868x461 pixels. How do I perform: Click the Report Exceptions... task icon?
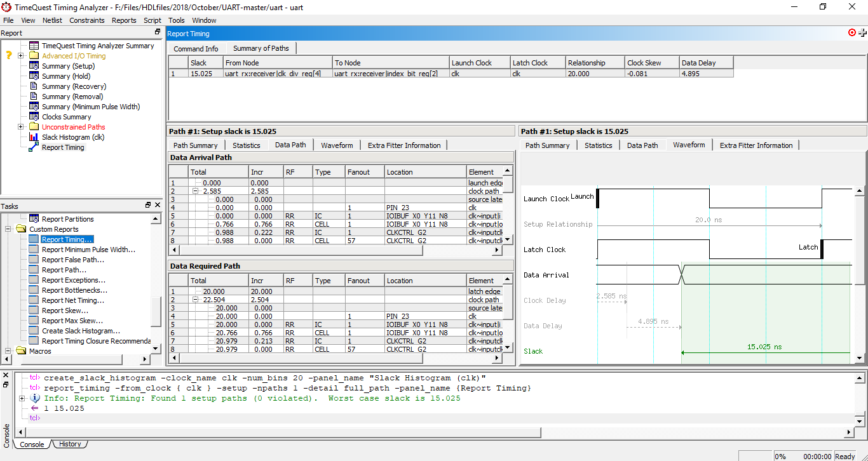34,280
